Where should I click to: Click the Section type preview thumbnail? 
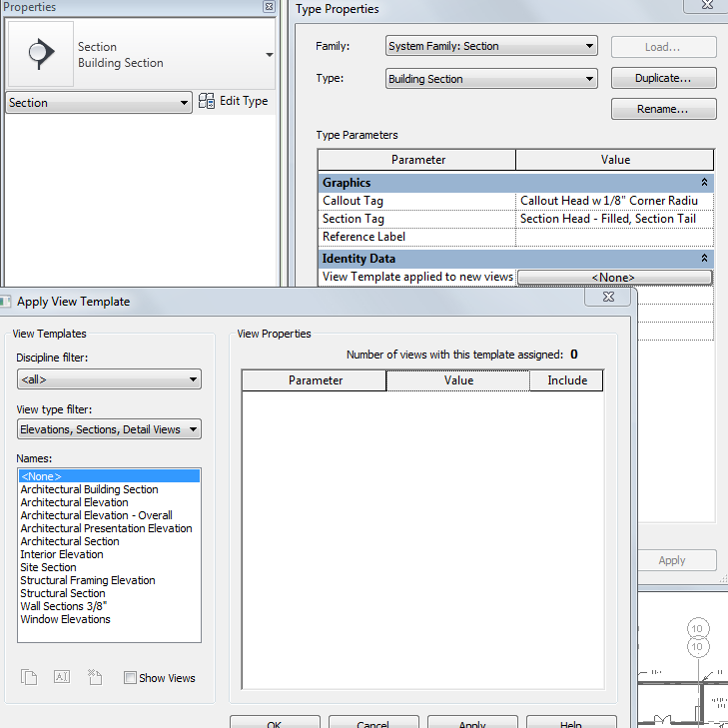(41, 53)
